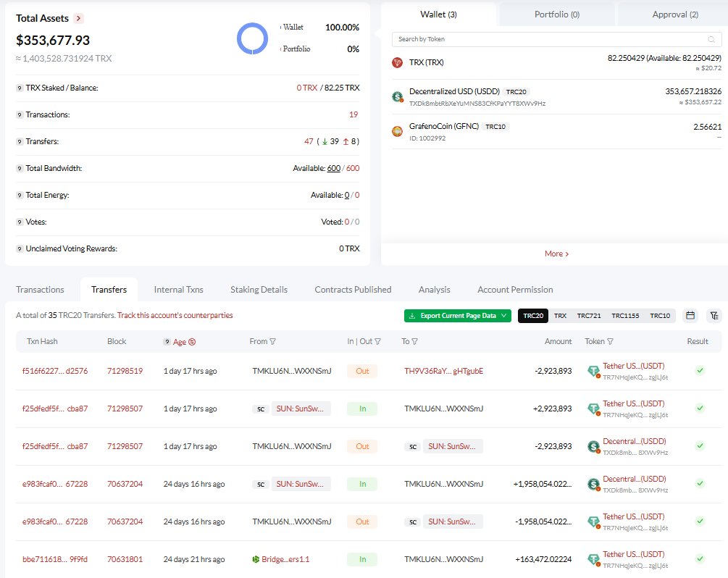Image resolution: width=728 pixels, height=578 pixels.
Task: Click USDD contract address TXDk8mbtRbXeYuMNS83CfKPaYYT8XWv9Hz
Action: pos(477,104)
